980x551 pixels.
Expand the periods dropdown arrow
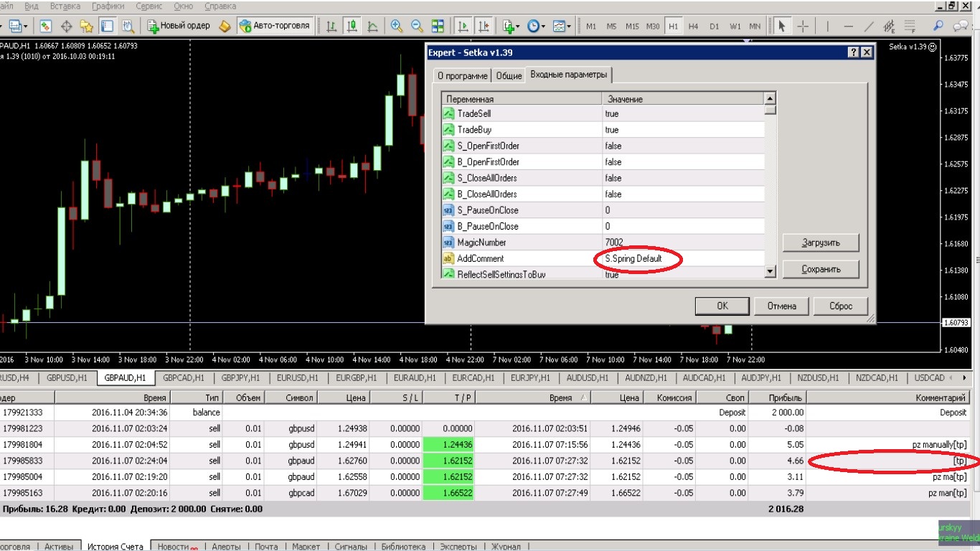[x=544, y=27]
